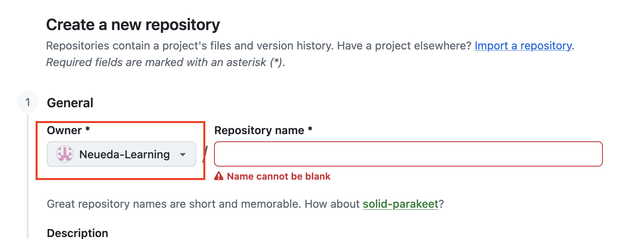Click the required fields asterisk note
This screenshot has height=239, width=644.
[165, 63]
